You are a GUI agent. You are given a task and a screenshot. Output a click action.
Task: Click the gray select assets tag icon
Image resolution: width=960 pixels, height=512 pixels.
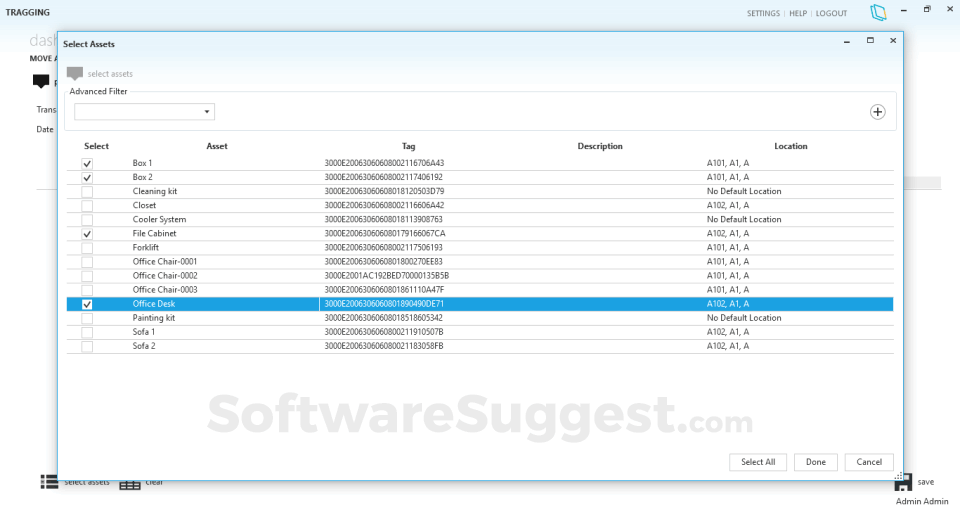point(75,73)
